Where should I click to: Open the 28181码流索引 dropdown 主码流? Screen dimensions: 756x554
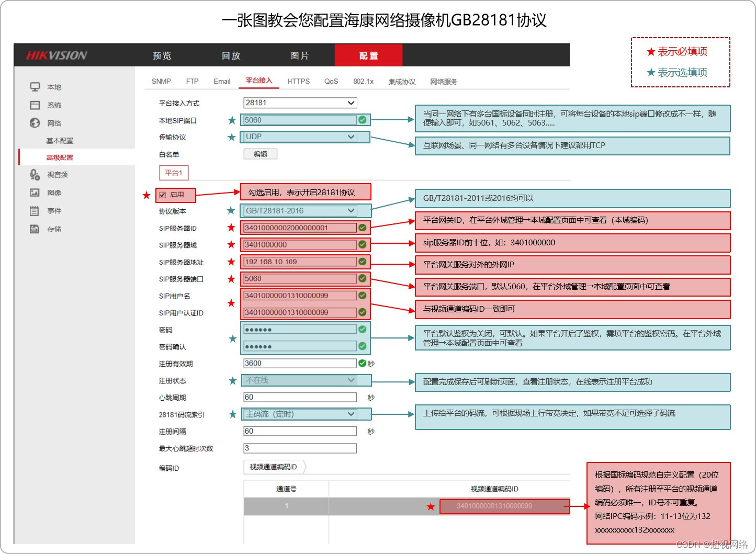[300, 414]
